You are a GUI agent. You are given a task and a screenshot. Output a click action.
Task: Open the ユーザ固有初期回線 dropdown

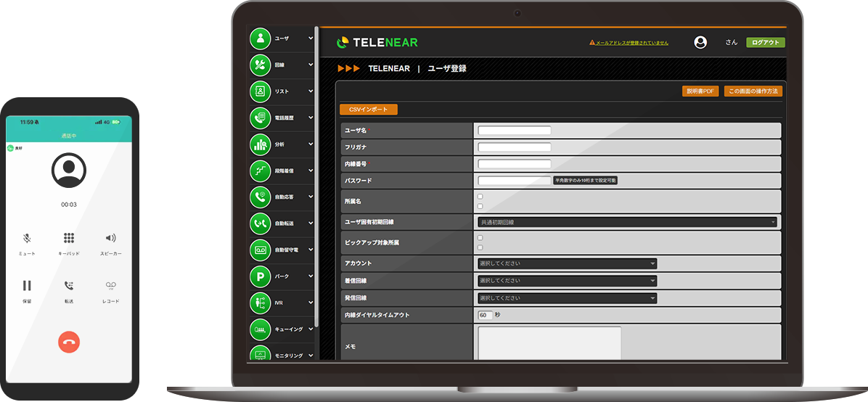click(x=627, y=222)
